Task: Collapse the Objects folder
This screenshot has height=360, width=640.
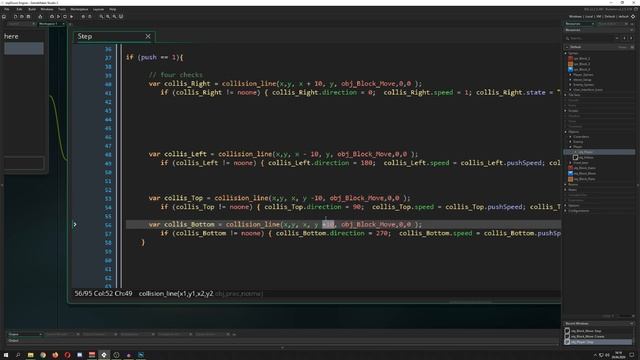Action: (566, 132)
